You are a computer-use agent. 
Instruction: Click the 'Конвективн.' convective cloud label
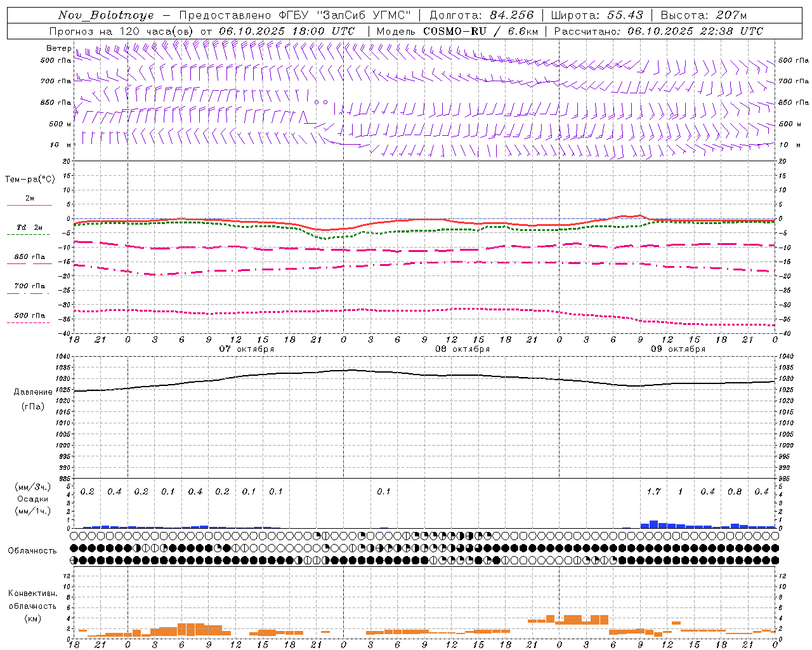click(x=32, y=594)
